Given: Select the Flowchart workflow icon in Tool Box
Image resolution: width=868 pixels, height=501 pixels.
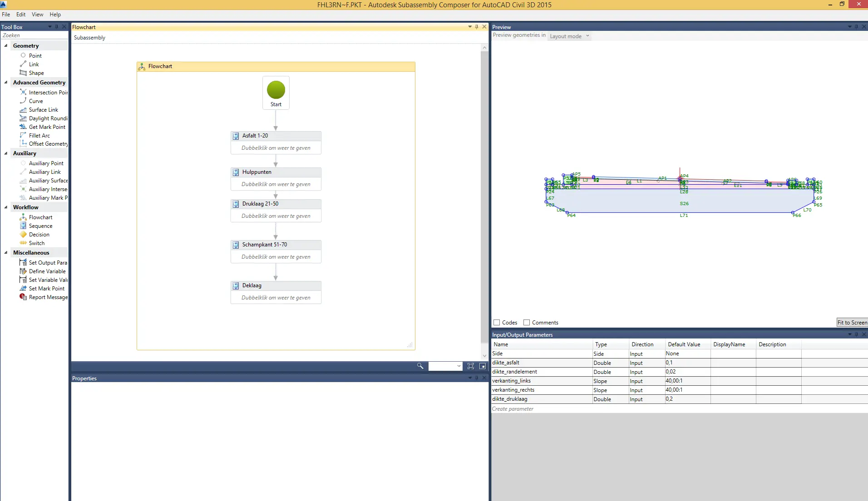Looking at the screenshot, I should point(23,217).
